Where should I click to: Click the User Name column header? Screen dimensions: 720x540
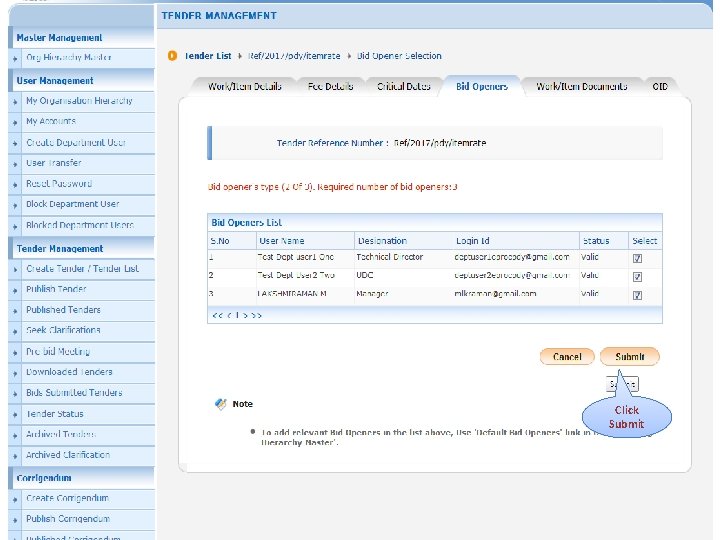(x=281, y=241)
